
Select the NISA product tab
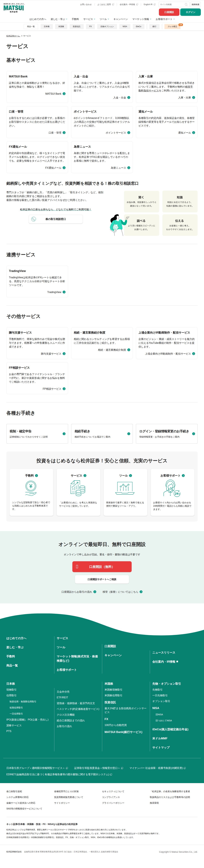pos(125,26)
